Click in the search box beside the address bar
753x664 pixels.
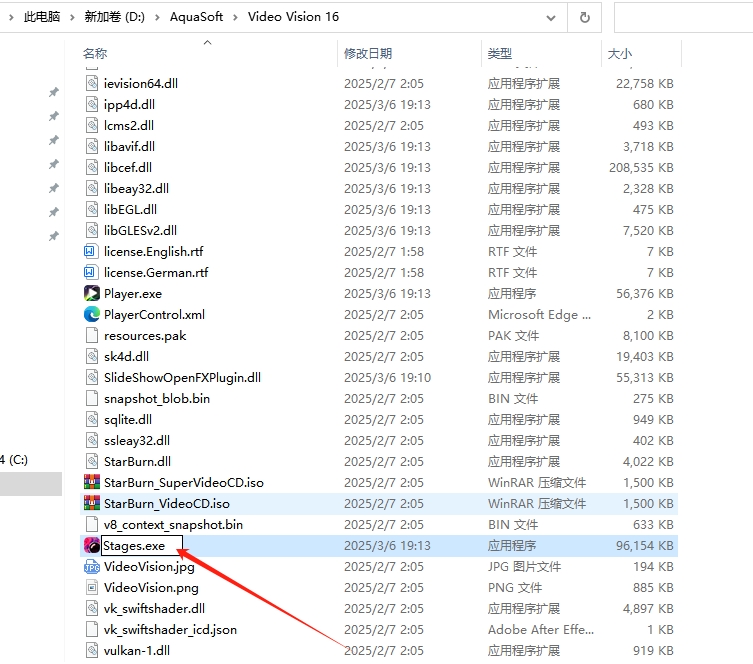click(683, 18)
